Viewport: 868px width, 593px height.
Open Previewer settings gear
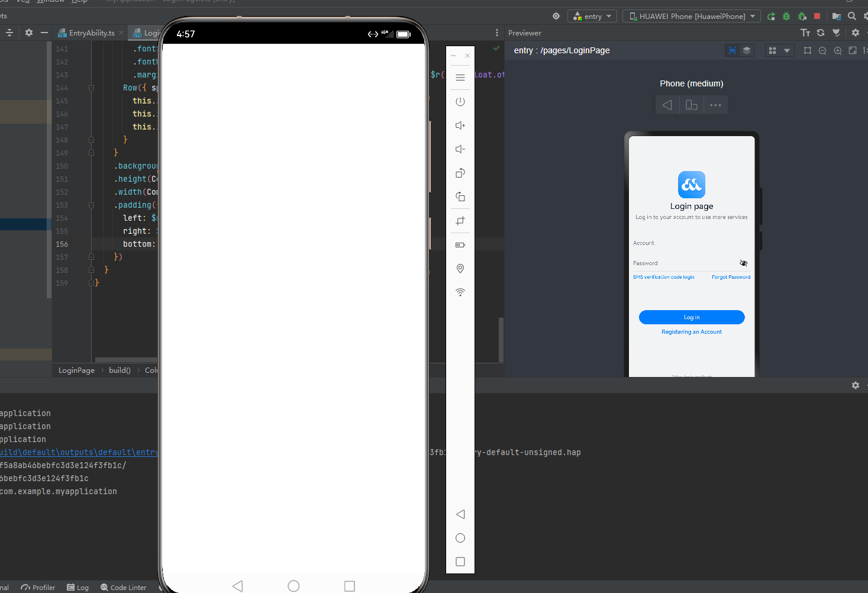[x=856, y=33]
